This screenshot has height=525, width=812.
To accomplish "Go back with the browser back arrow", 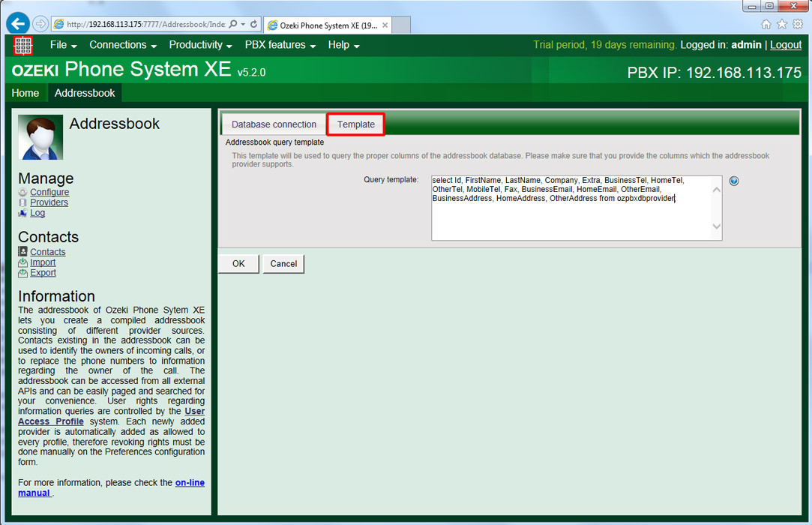I will [x=18, y=24].
